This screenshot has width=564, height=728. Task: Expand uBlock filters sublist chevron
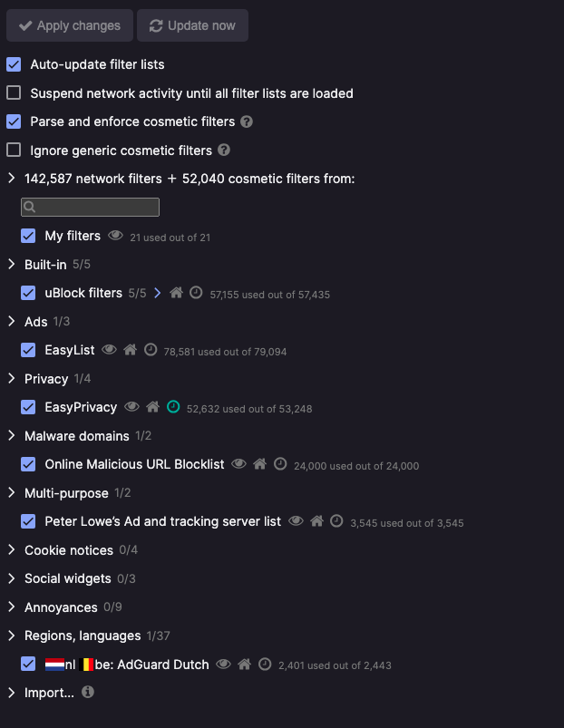coord(158,293)
